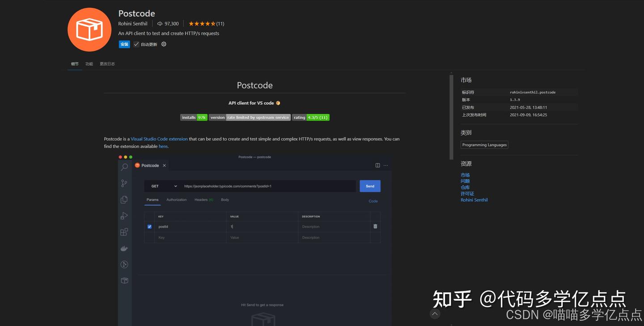This screenshot has width=644, height=326.
Task: Click the more actions ellipsis in the editor
Action: 386,165
